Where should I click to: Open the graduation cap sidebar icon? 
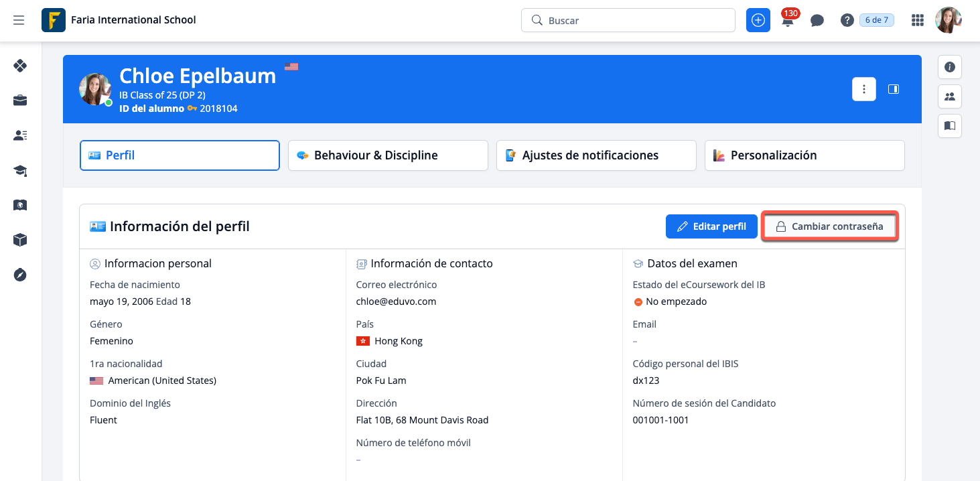pyautogui.click(x=20, y=171)
